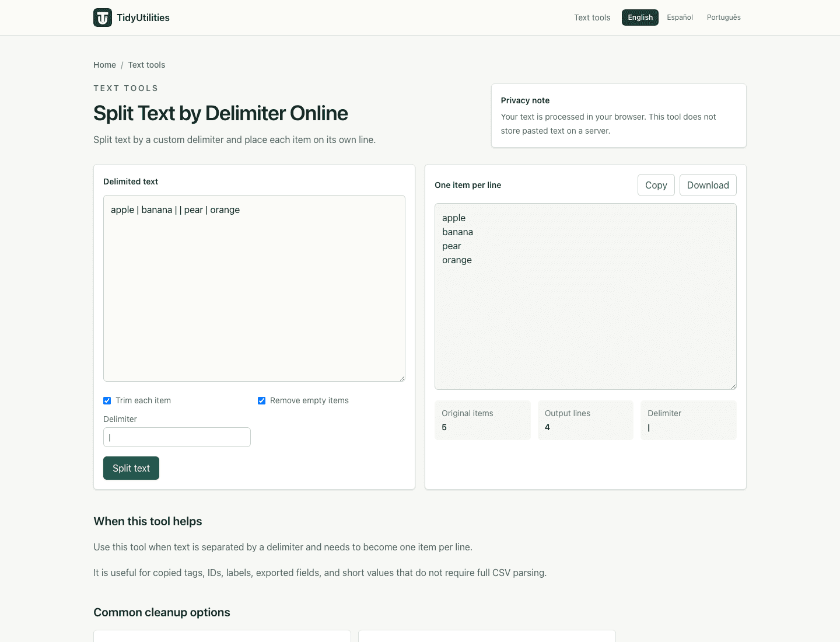This screenshot has height=642, width=840.
Task: Click the Split Text by Delimiter Online heading
Action: (x=220, y=113)
